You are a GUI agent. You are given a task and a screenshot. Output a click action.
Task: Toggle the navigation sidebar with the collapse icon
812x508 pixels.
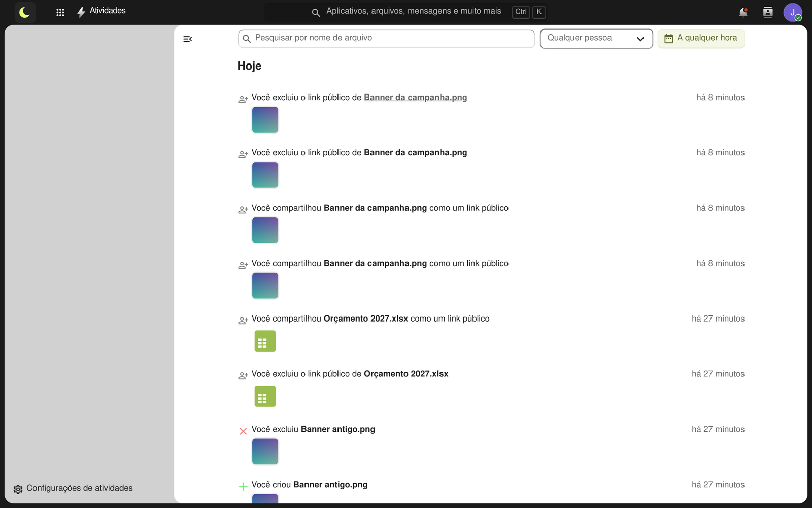pos(188,39)
